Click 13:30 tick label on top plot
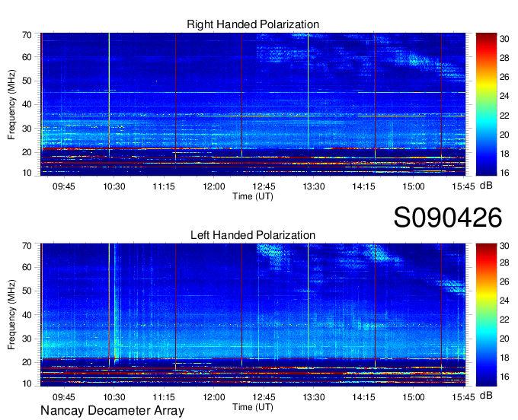Image resolution: width=518 pixels, height=420 pixels. point(314,186)
